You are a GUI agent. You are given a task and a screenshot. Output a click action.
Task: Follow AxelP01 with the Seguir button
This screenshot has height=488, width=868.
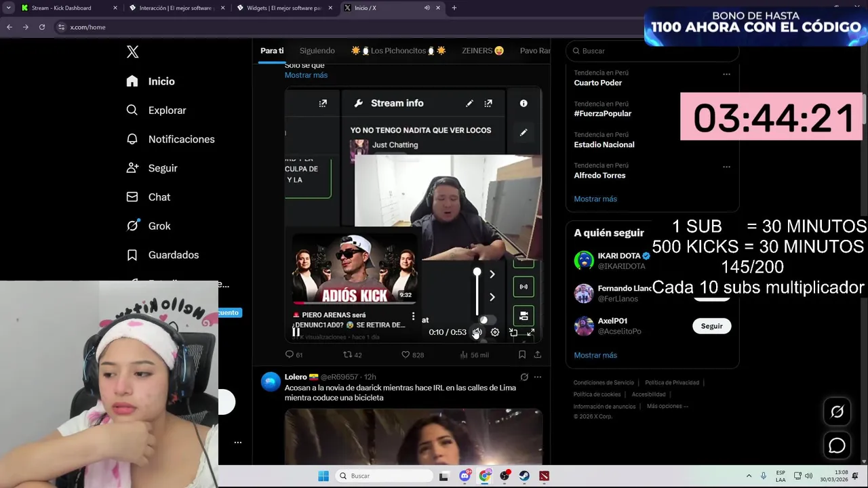(711, 326)
